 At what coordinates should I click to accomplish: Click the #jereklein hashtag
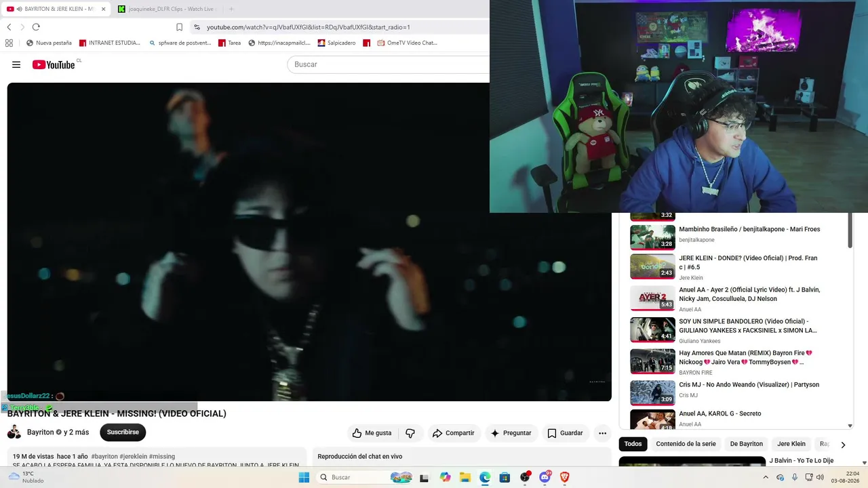[x=134, y=457]
